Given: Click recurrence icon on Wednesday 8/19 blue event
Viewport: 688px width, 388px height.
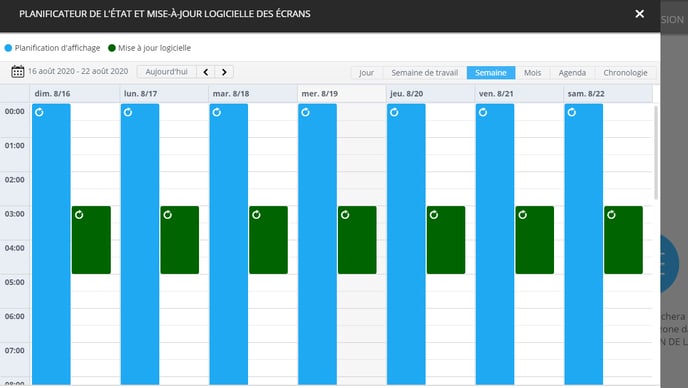Looking at the screenshot, I should [x=305, y=112].
